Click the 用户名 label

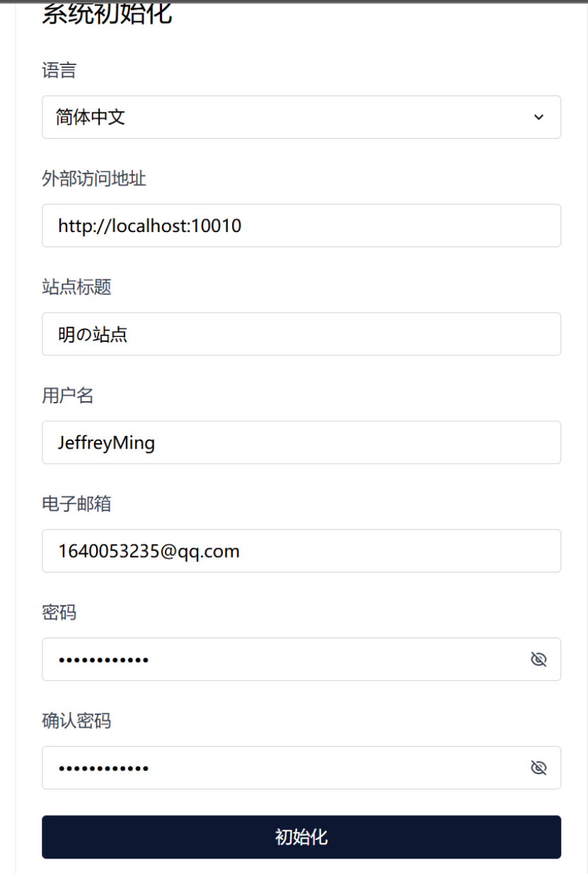tap(67, 396)
